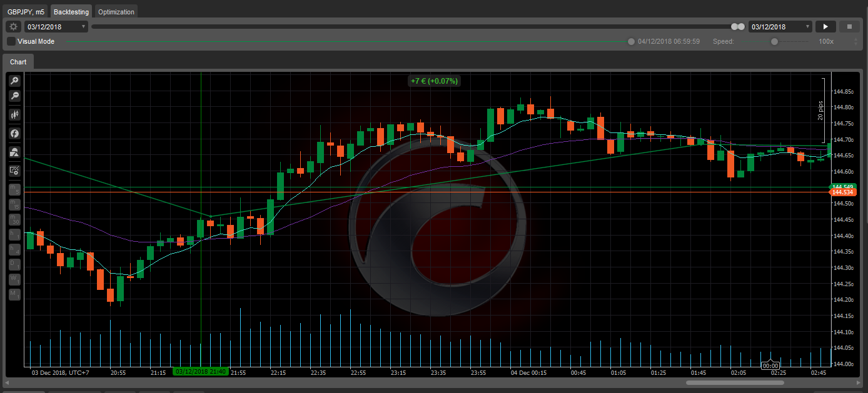868x393 pixels.
Task: Open backtesting settings with the gear icon
Action: (14, 27)
